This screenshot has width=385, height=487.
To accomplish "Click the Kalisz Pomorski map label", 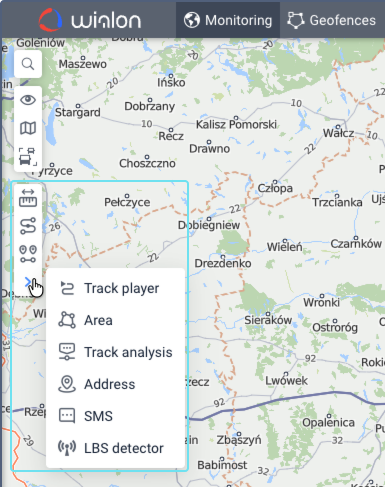I will [x=236, y=124].
